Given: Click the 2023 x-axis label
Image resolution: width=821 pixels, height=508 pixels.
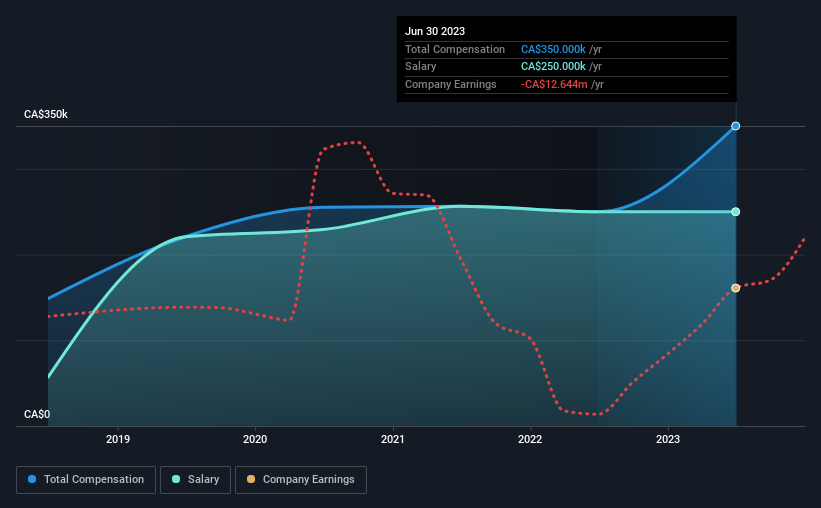Looking at the screenshot, I should pos(668,439).
